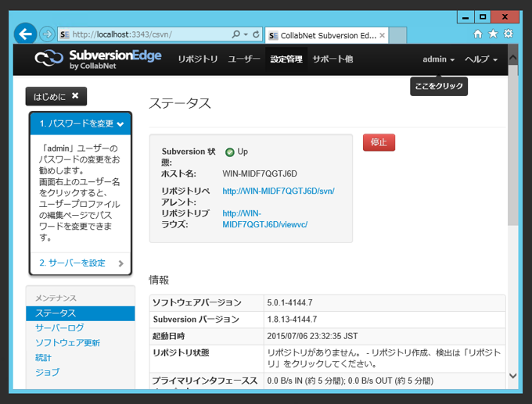Click the red 停止 button
532x404 pixels.
[x=379, y=142]
